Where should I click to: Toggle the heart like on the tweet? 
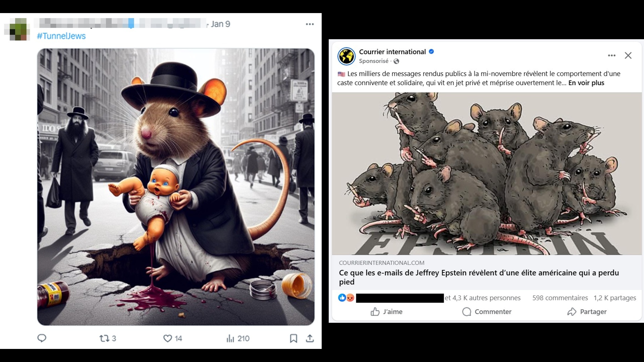click(168, 339)
